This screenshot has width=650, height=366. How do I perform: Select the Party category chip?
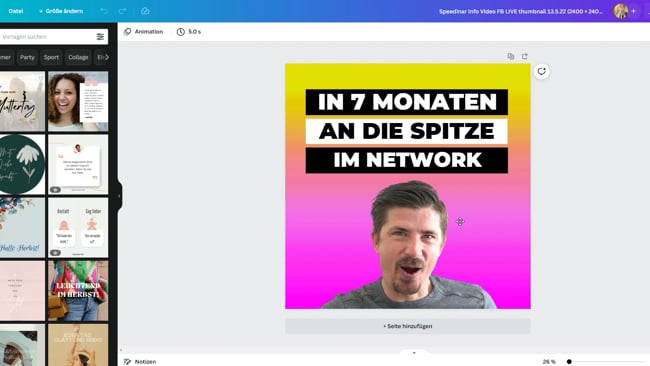tap(27, 57)
